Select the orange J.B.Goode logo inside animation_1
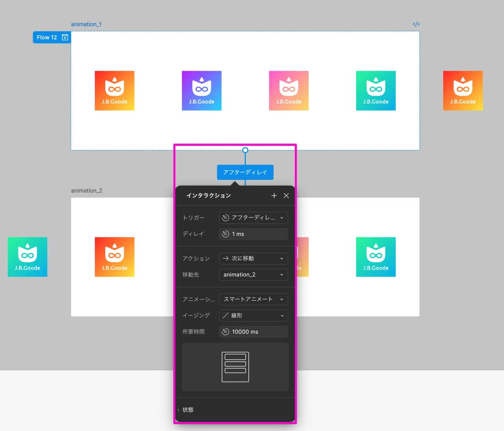 point(115,91)
